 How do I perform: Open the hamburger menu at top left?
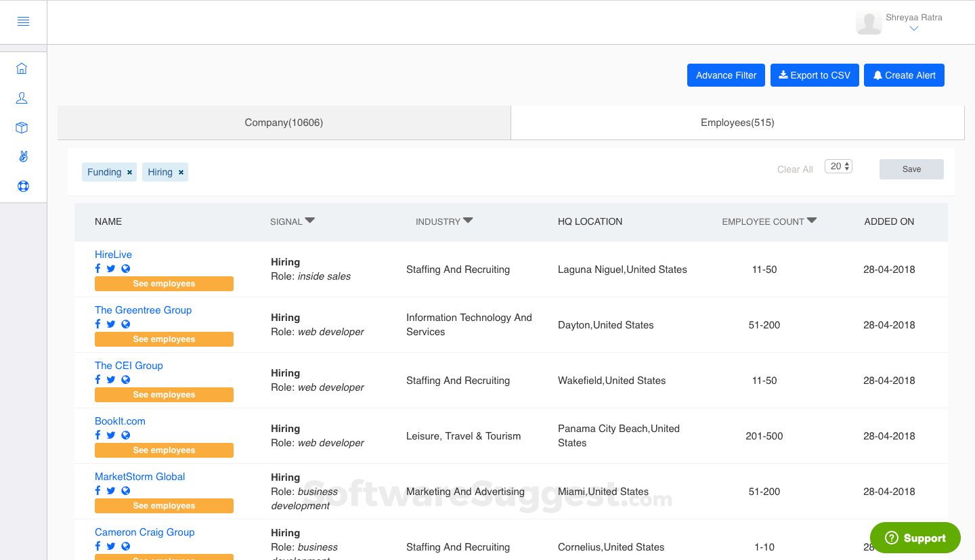pyautogui.click(x=23, y=21)
